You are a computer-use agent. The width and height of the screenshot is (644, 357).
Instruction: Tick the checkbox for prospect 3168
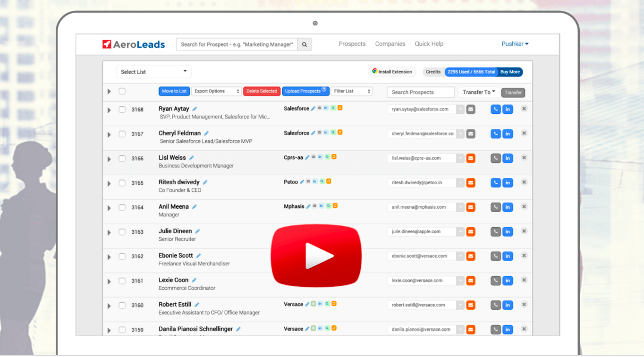tap(122, 109)
